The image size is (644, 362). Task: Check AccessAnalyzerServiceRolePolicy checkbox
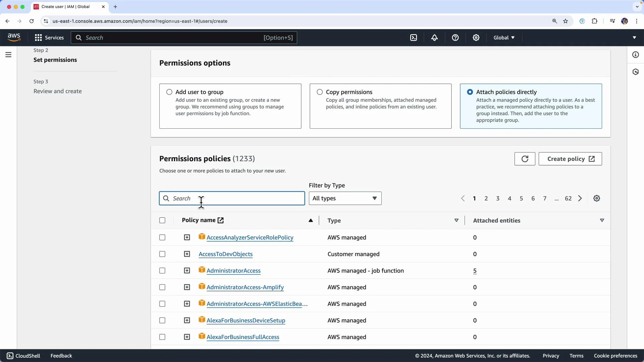[162, 237]
